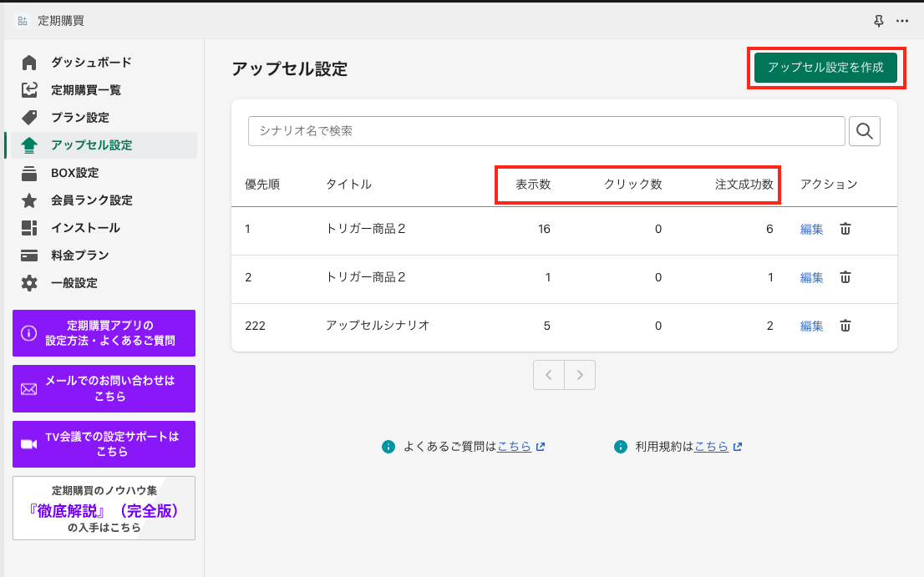Image resolution: width=924 pixels, height=577 pixels.
Task: Open BOX設定 from the sidebar
Action: tap(75, 173)
